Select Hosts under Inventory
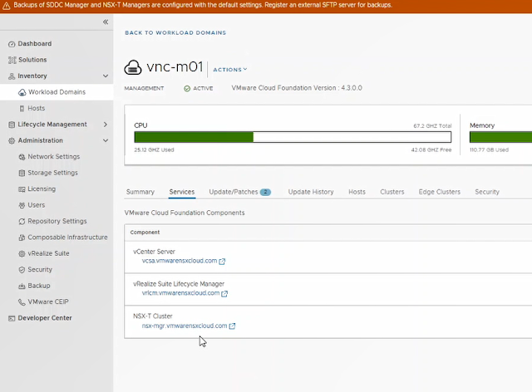The image size is (532, 392). [x=37, y=108]
